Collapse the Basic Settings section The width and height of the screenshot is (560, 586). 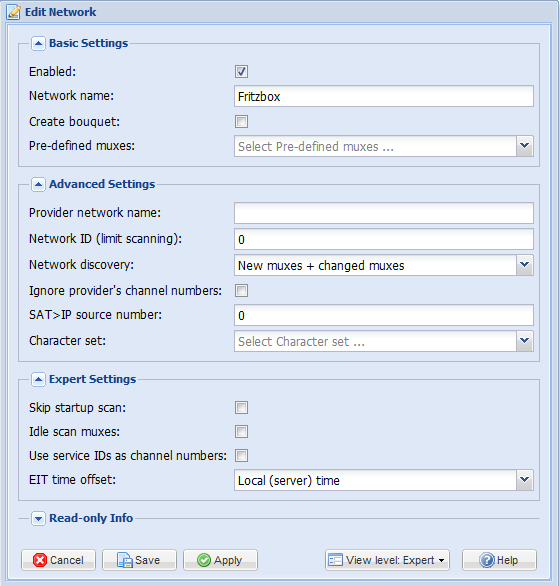(x=38, y=43)
